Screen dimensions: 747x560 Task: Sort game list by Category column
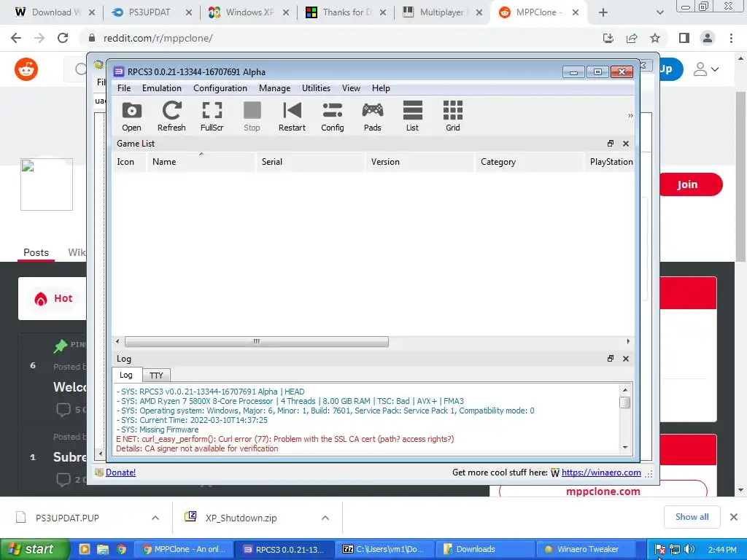[x=530, y=162]
